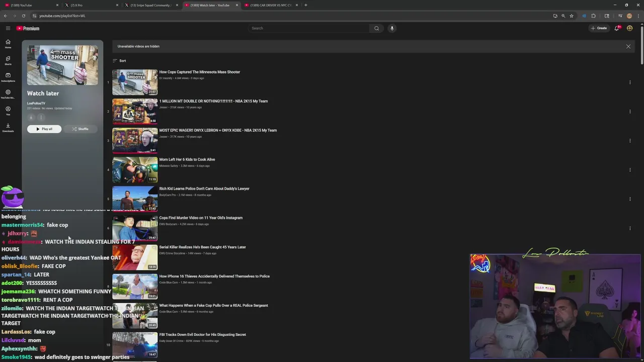The height and width of the screenshot is (362, 644).
Task: Click the address bar URL youtube.com/playlist
Action: pos(62,16)
